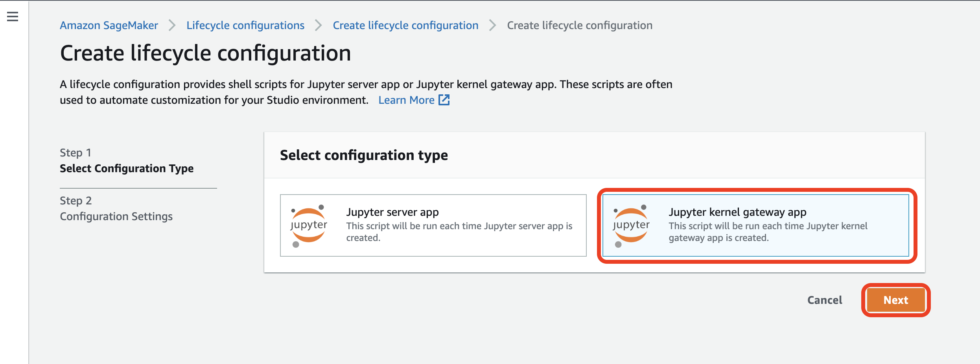Click the 'Jupyter server app' card title
Viewport: 980px width, 364px height.
click(392, 212)
